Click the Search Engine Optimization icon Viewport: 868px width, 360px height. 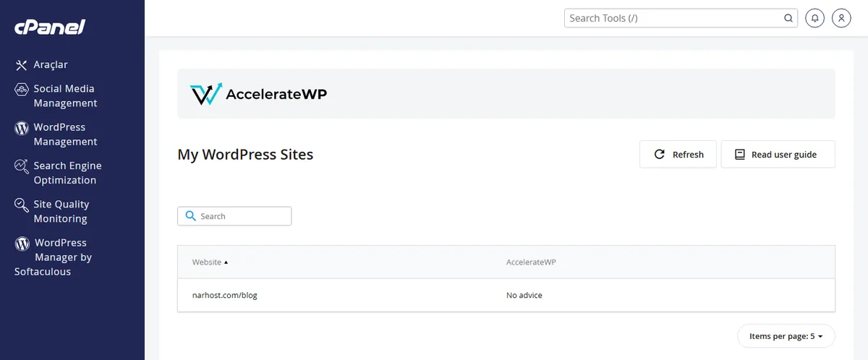click(x=22, y=166)
